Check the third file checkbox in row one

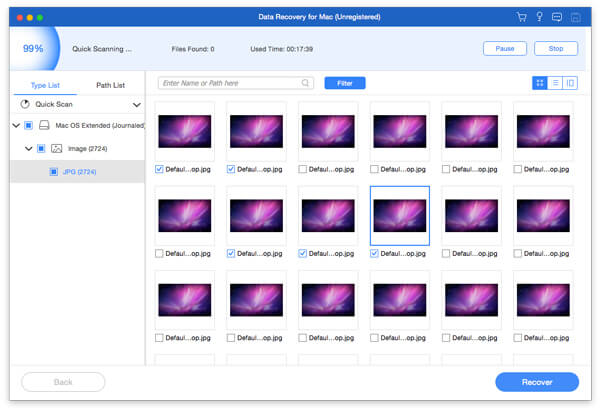point(302,169)
